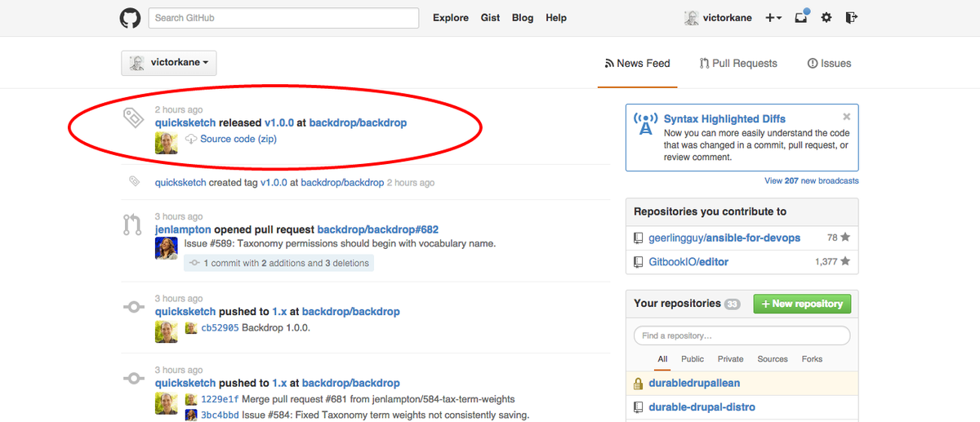This screenshot has width=980, height=422.
Task: Click jenlampton's avatar thumbnail
Action: pyautogui.click(x=166, y=248)
